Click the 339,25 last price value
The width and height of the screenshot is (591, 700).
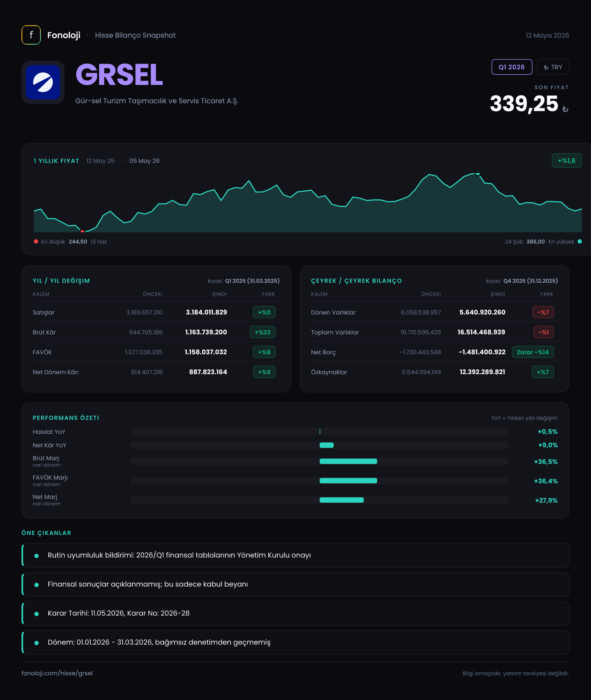[x=524, y=103]
